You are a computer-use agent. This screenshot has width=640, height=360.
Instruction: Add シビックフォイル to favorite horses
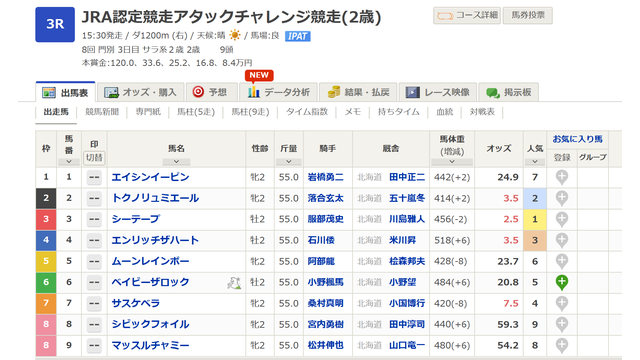click(x=562, y=324)
